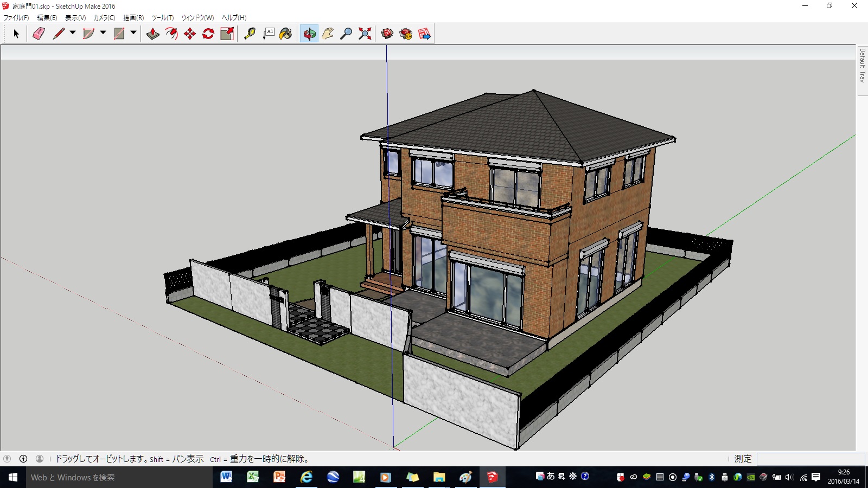
Task: Pick the Tape Measure tool
Action: click(250, 34)
